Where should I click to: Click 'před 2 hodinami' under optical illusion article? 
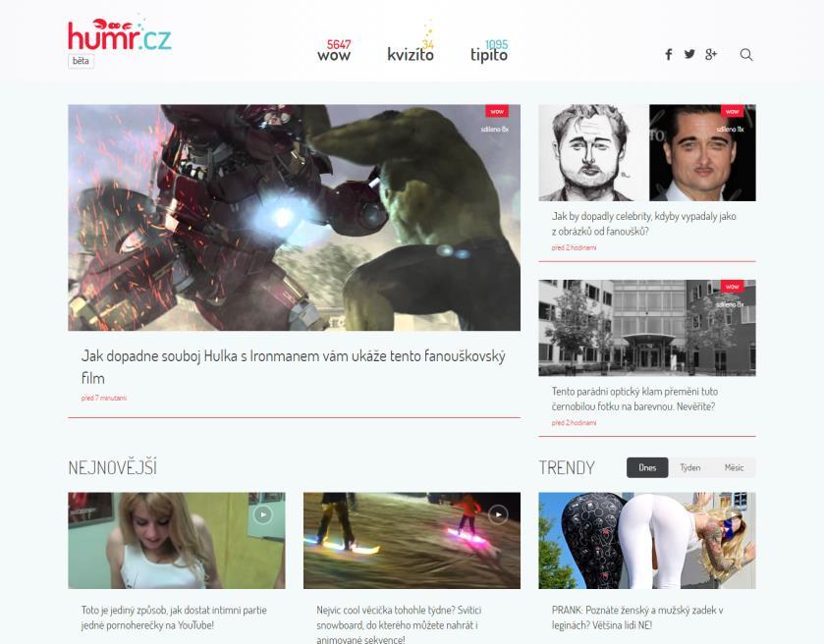point(574,423)
